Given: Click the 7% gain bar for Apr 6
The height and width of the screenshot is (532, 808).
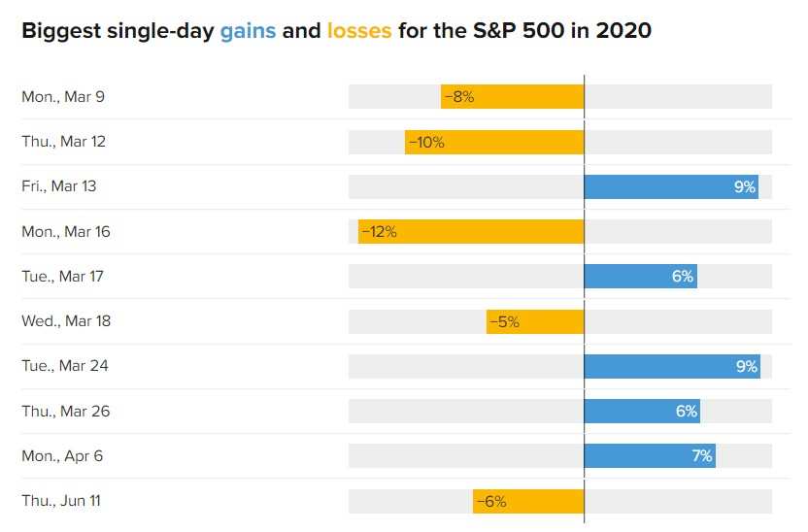Looking at the screenshot, I should [x=650, y=456].
